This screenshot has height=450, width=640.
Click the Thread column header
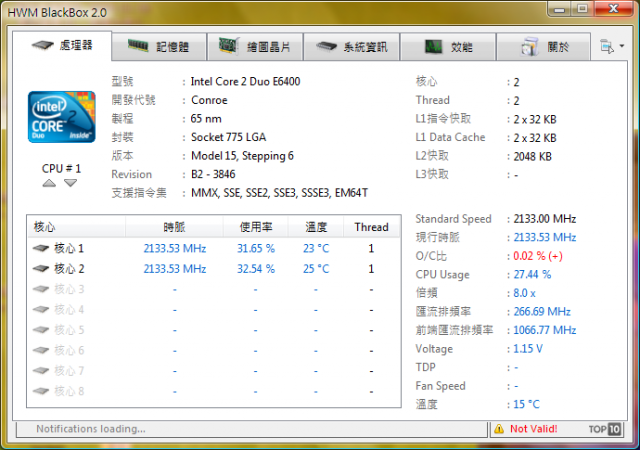371,227
